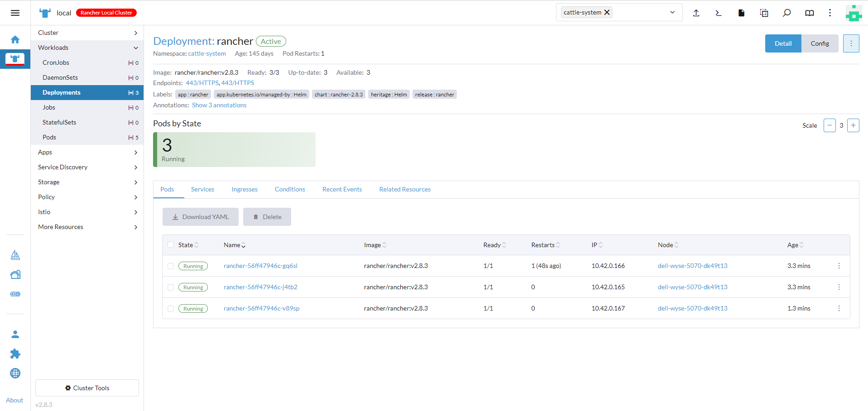Click the Download KubeConfig file icon

[741, 13]
